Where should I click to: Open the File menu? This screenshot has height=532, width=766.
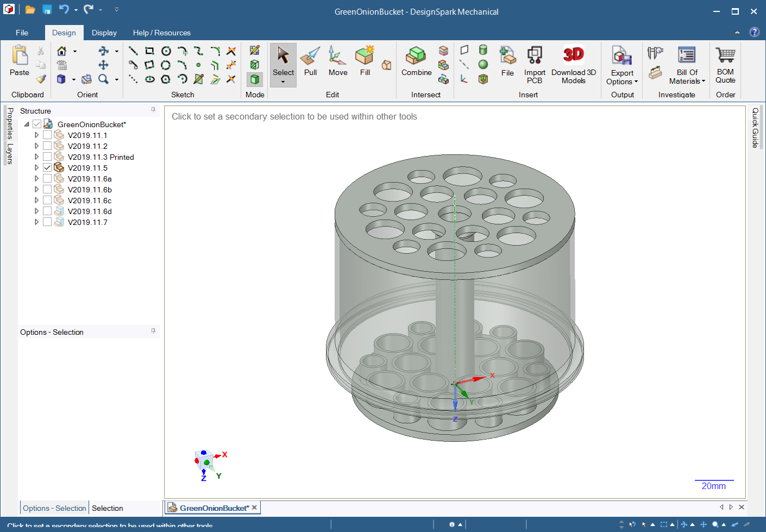tap(22, 33)
